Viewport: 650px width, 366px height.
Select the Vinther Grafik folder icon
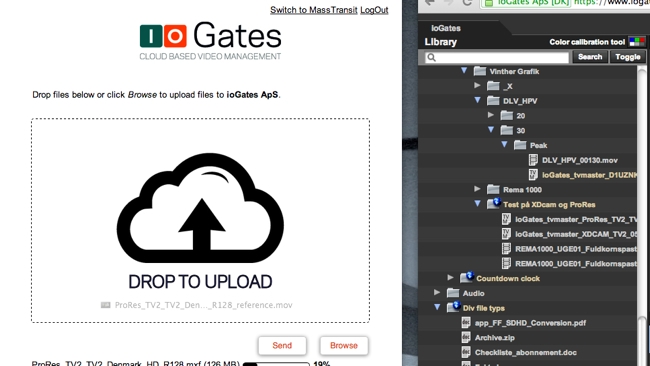tap(480, 71)
